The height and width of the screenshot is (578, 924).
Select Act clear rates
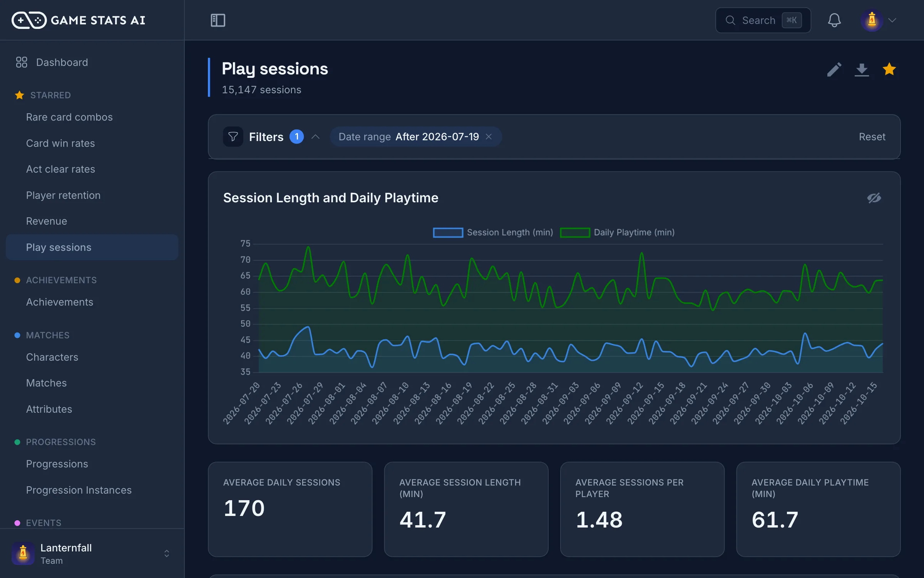click(92, 169)
